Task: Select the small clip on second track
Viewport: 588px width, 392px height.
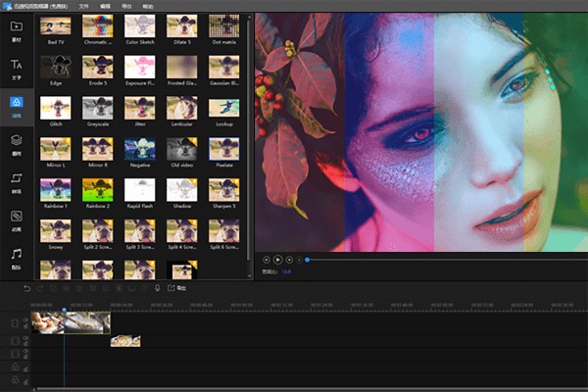Action: (x=125, y=341)
